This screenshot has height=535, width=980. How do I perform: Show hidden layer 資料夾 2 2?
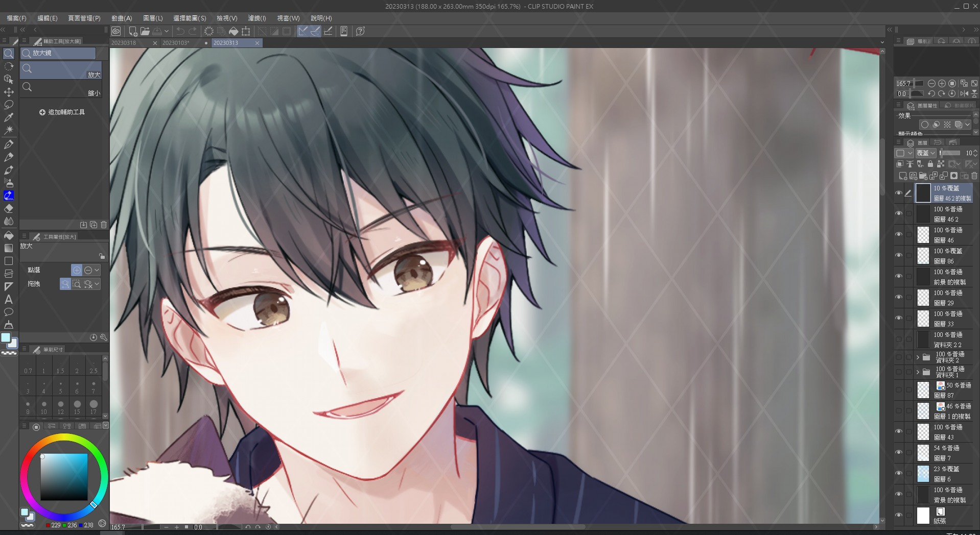click(x=899, y=339)
